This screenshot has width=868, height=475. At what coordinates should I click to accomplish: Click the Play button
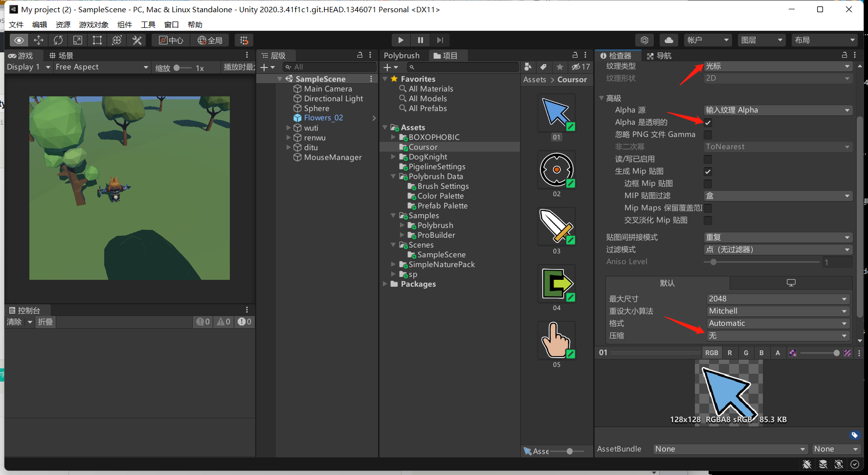pyautogui.click(x=401, y=40)
